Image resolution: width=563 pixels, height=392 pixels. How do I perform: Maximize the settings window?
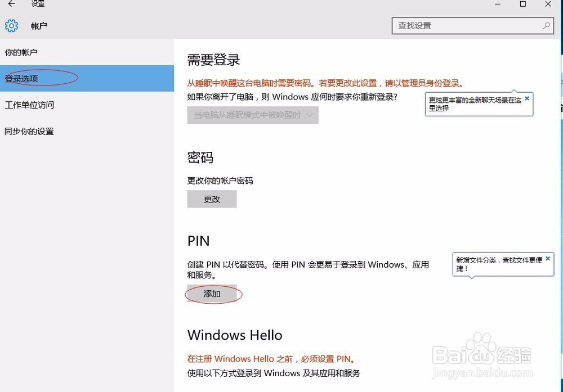tap(523, 4)
